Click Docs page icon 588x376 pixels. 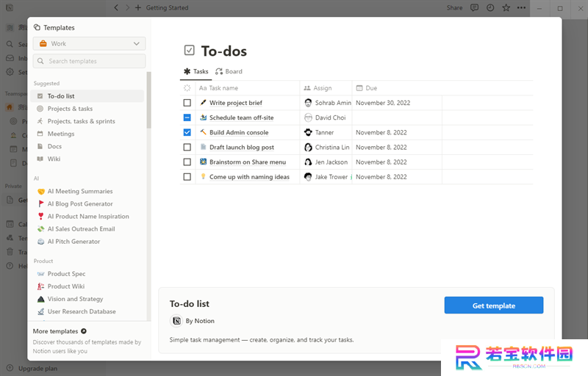coord(40,146)
